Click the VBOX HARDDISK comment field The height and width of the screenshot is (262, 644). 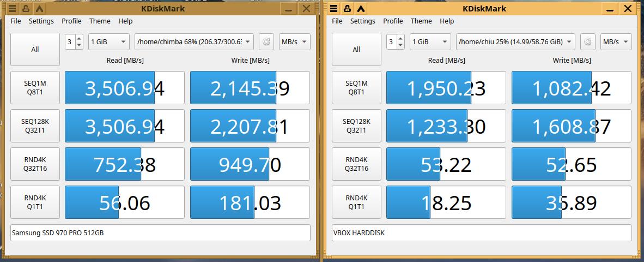point(482,233)
